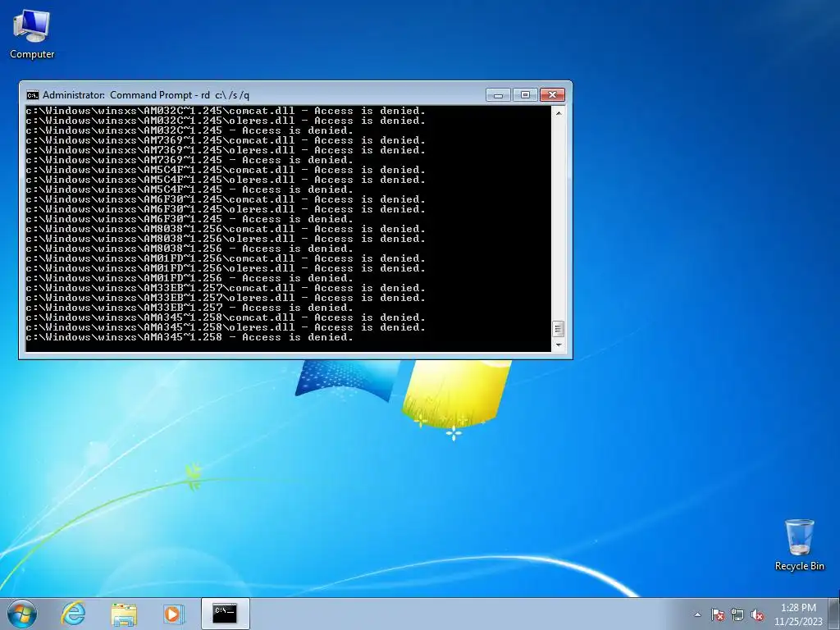
Task: Click line 'AM5C4F~1.245 - Access is denied'
Action: coord(189,189)
